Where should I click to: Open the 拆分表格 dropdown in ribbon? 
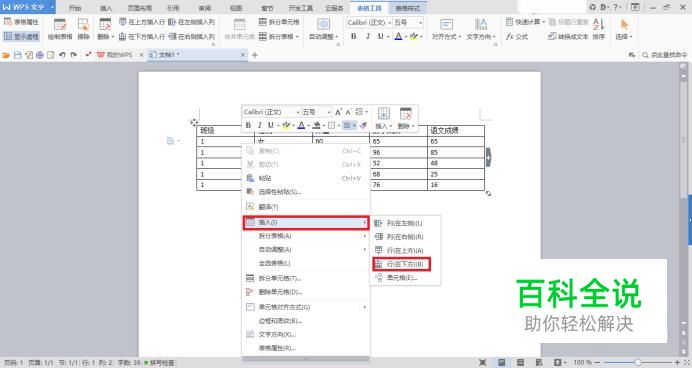click(279, 36)
